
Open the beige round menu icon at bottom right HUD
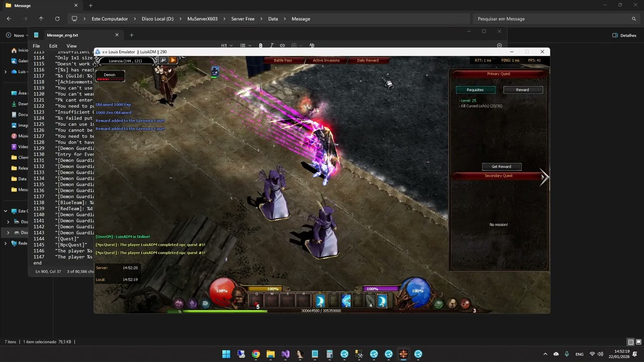[452, 303]
